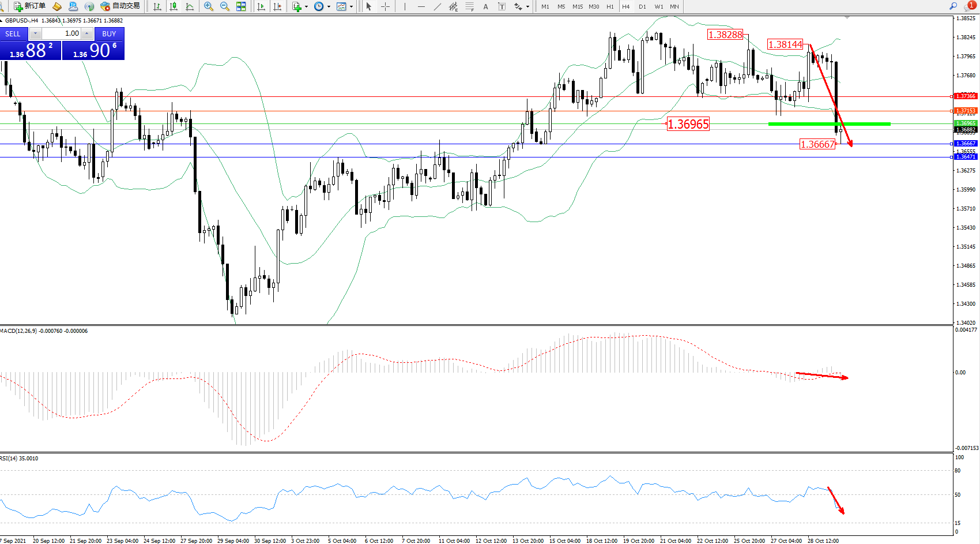The width and height of the screenshot is (980, 544).
Task: Zoom out on the chart
Action: pyautogui.click(x=225, y=6)
